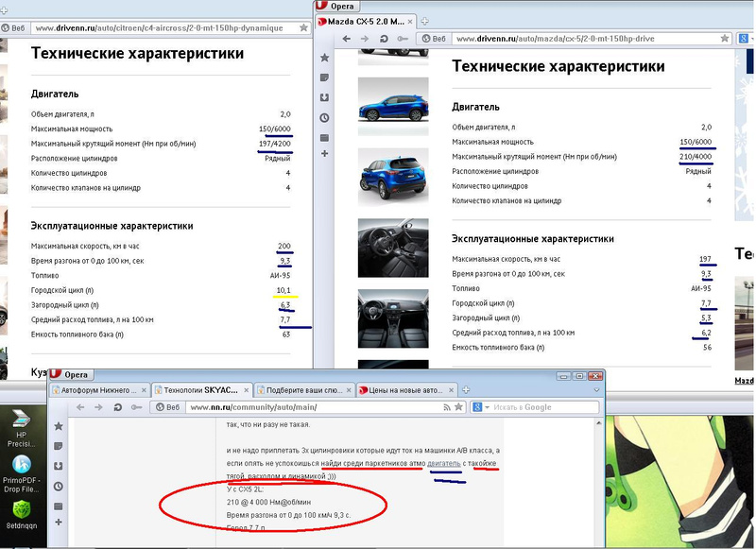Image resolution: width=756 pixels, height=549 pixels.
Task: Click the Mazda address bar drivenn.ru URL
Action: (555, 39)
